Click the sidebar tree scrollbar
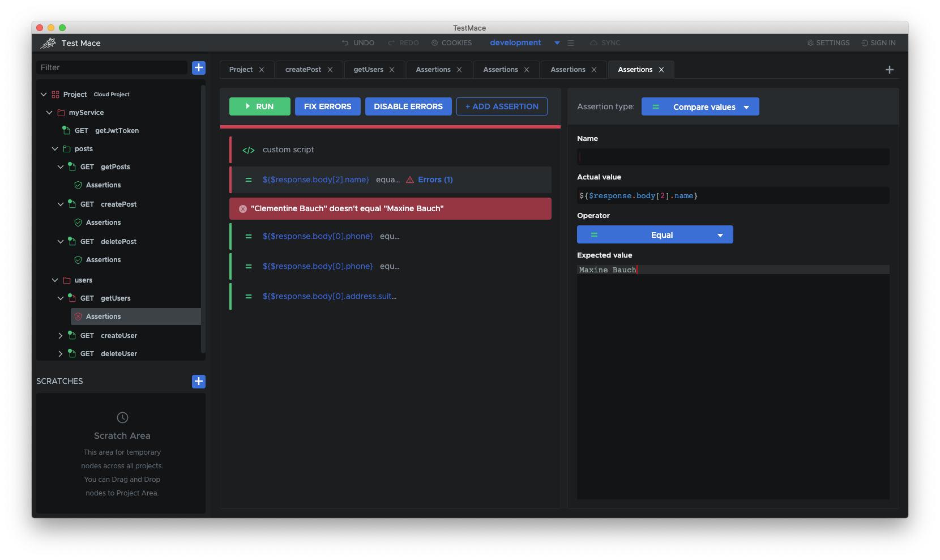 pos(203,220)
